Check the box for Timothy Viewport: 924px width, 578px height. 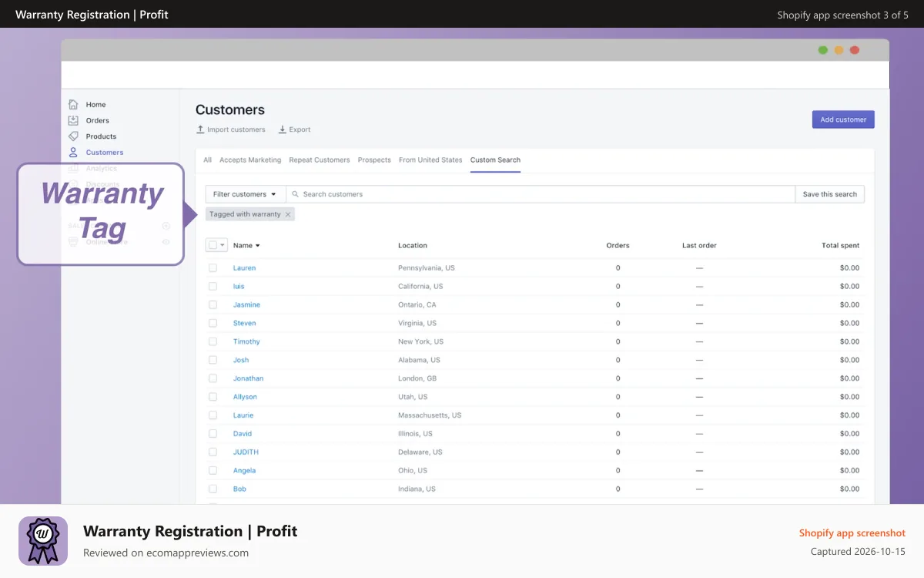point(213,341)
